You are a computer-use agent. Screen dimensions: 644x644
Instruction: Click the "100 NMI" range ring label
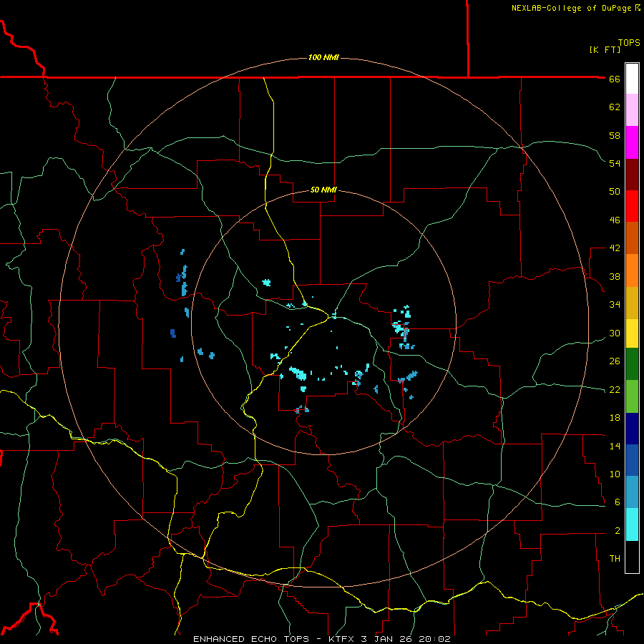pyautogui.click(x=323, y=57)
